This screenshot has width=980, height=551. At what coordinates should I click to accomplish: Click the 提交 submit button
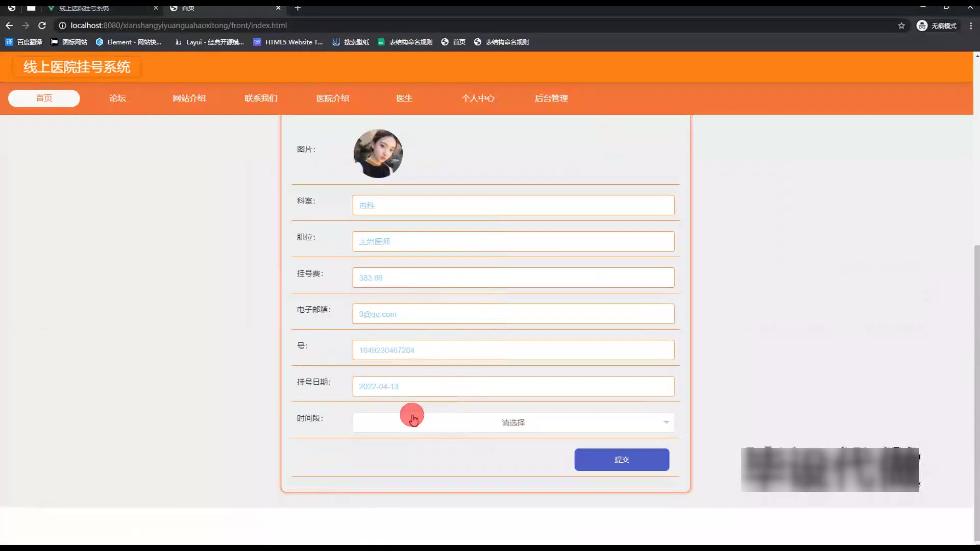(x=621, y=460)
